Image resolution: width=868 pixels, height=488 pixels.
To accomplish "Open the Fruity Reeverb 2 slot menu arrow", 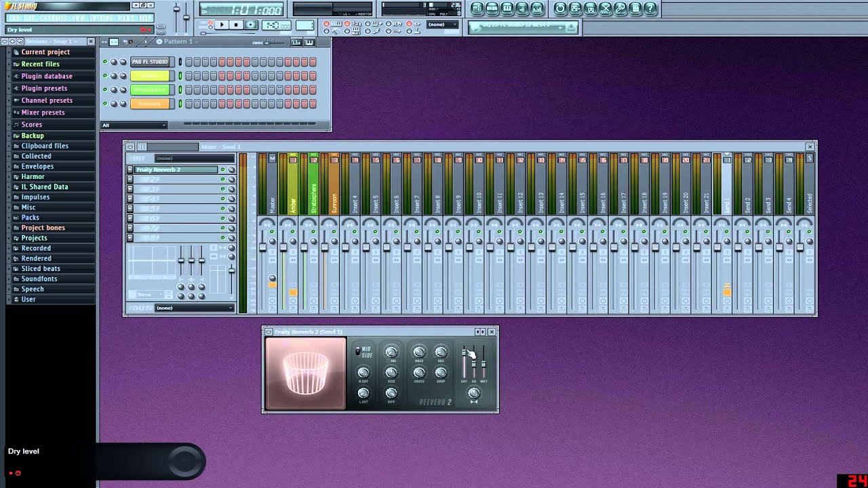I will [x=130, y=169].
